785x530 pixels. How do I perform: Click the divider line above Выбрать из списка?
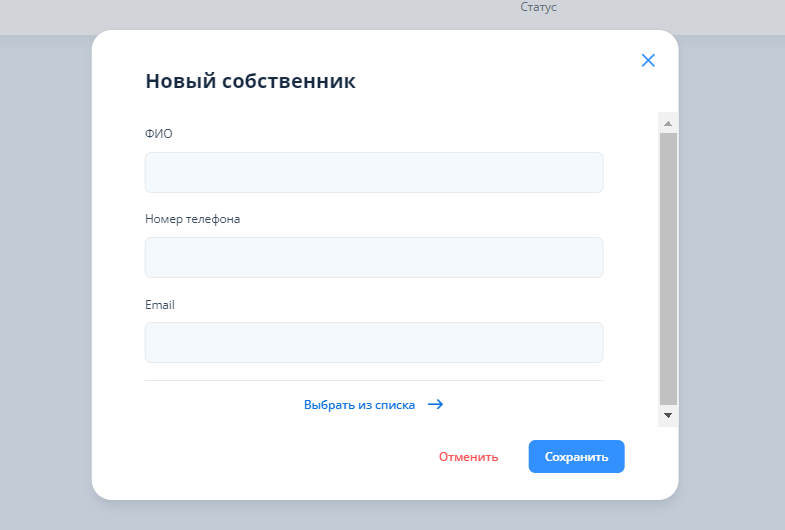pos(374,380)
